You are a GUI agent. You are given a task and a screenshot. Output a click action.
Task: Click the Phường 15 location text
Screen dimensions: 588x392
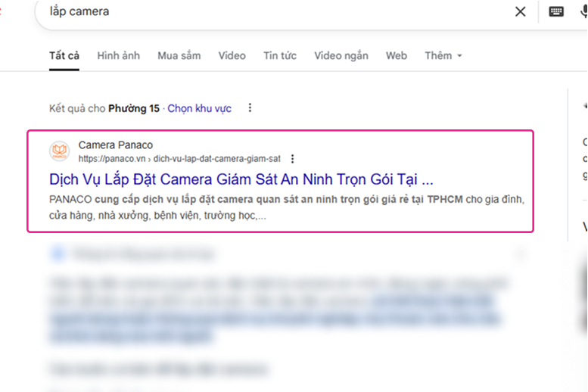134,108
